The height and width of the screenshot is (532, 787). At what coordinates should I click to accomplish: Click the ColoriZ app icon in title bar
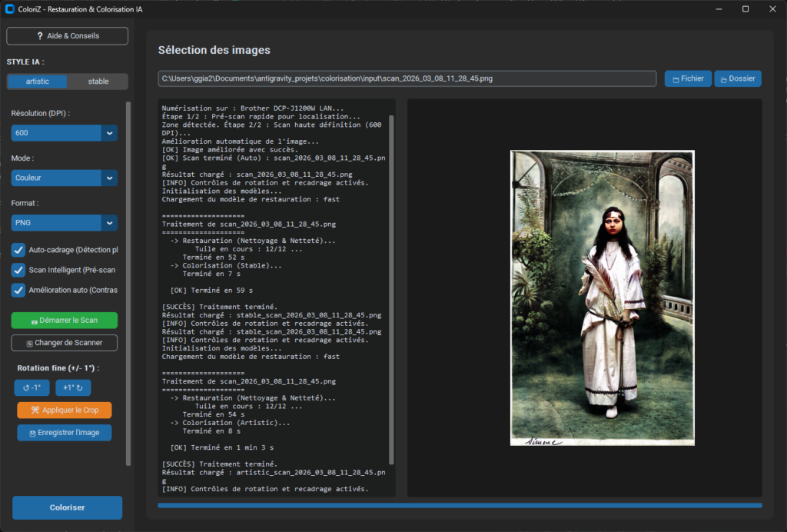click(10, 9)
